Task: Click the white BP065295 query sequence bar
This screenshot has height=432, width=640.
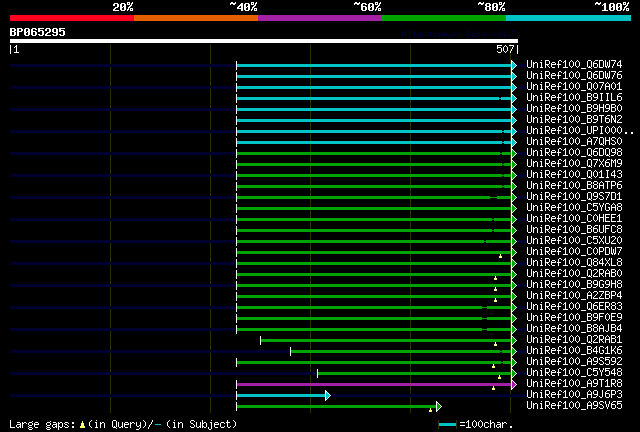Action: click(x=264, y=41)
